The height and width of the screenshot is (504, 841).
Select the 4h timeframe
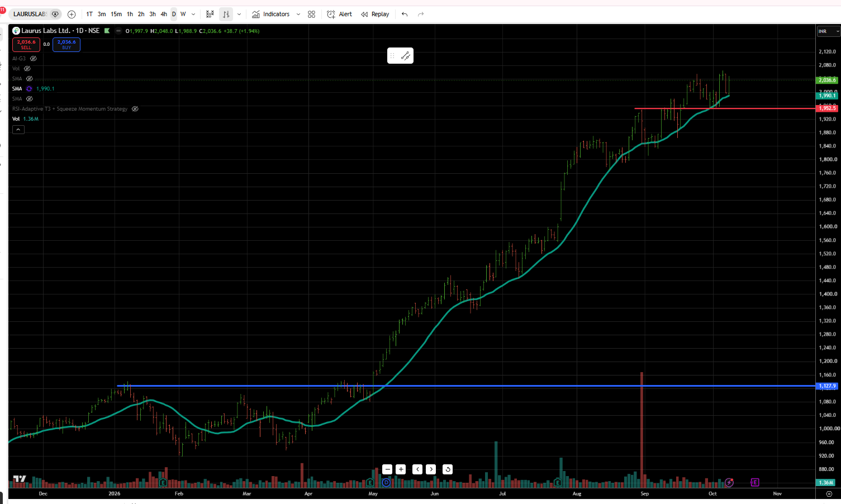[164, 14]
